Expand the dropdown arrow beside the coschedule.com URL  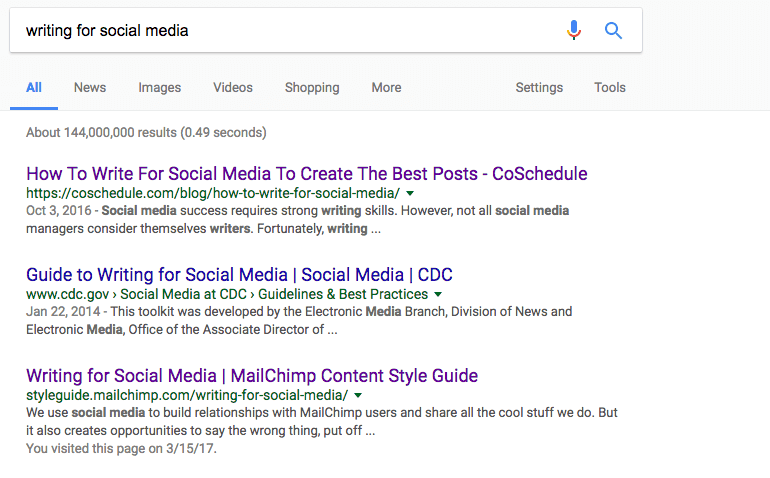pyautogui.click(x=410, y=194)
